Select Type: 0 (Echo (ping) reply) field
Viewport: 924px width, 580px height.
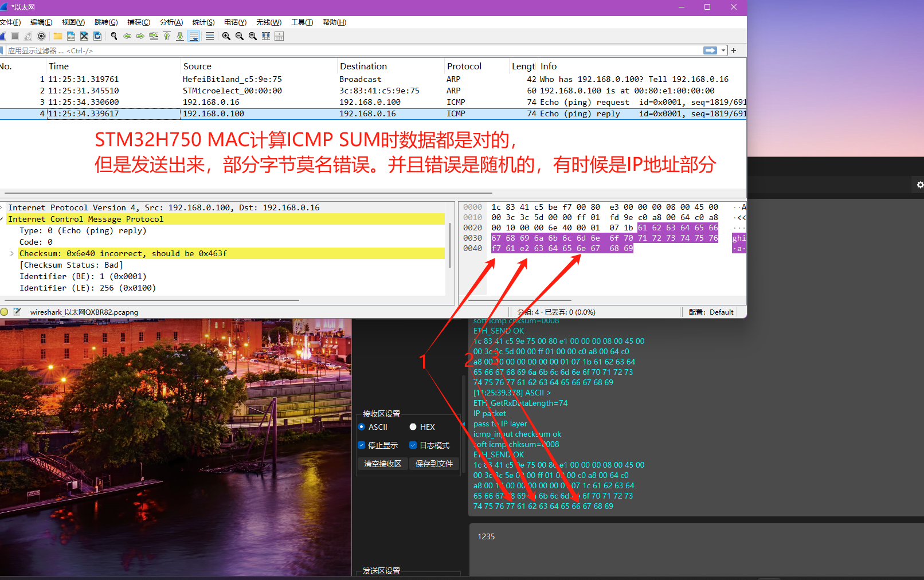click(x=83, y=230)
